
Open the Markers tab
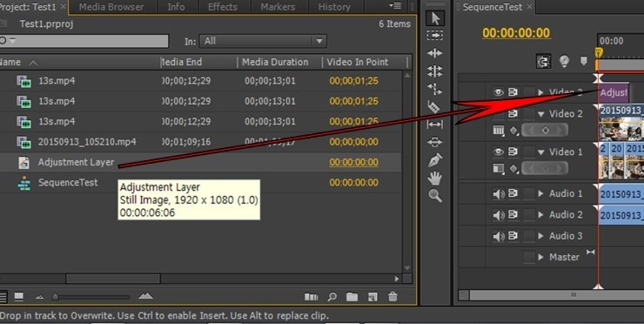pos(278,7)
